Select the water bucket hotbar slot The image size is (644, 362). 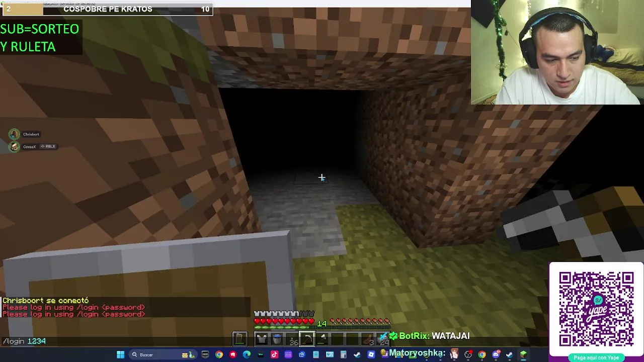click(x=277, y=339)
